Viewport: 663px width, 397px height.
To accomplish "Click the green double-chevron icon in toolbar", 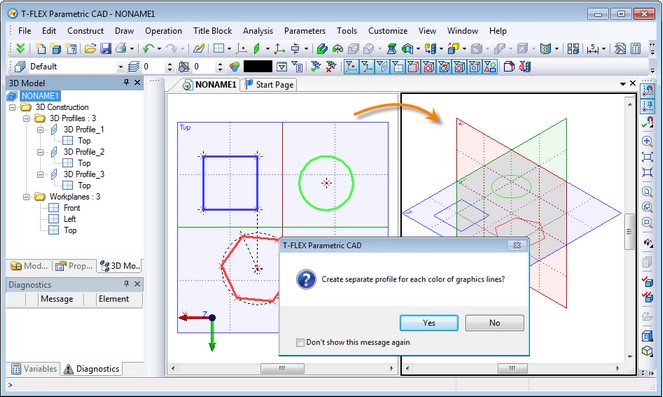I will click(x=20, y=49).
